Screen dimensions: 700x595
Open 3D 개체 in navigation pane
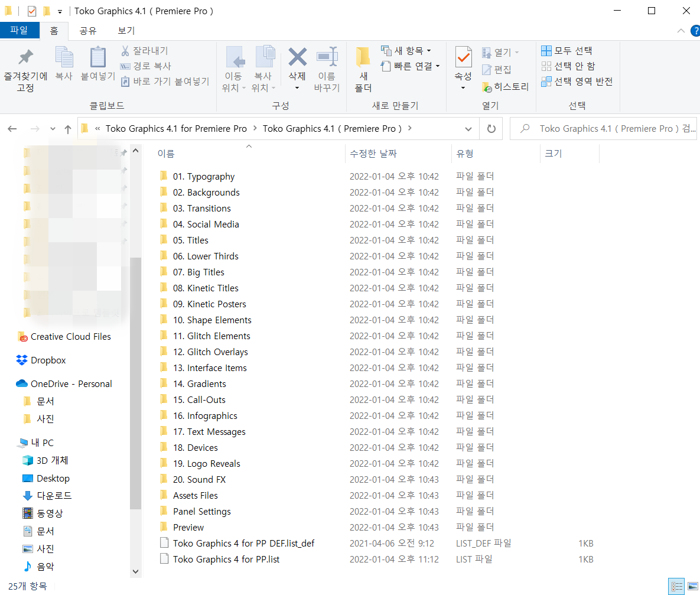(45, 460)
